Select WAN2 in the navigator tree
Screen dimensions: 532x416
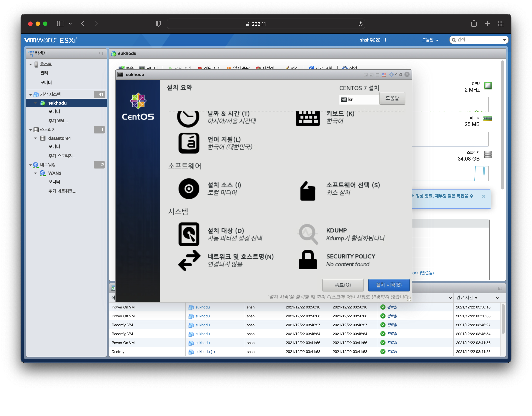pyautogui.click(x=55, y=173)
